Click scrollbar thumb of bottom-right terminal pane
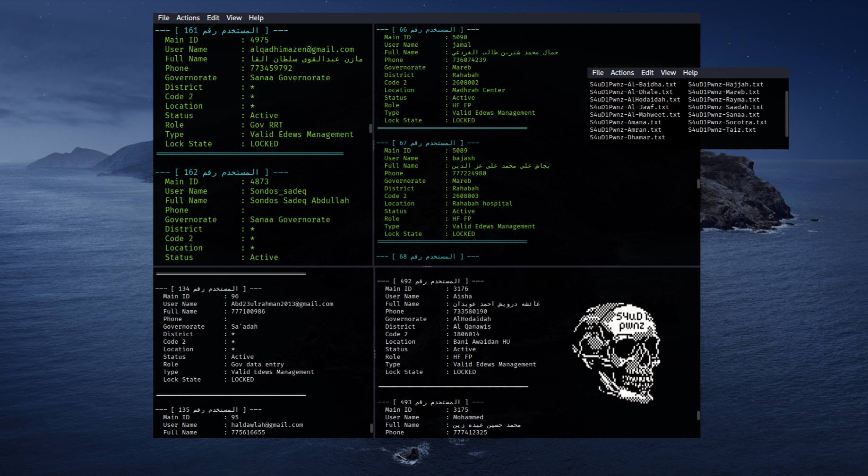This screenshot has width=868, height=476. [x=698, y=416]
